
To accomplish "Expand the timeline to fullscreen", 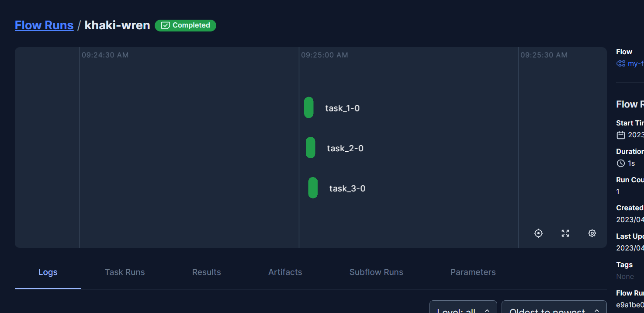I will tap(565, 233).
